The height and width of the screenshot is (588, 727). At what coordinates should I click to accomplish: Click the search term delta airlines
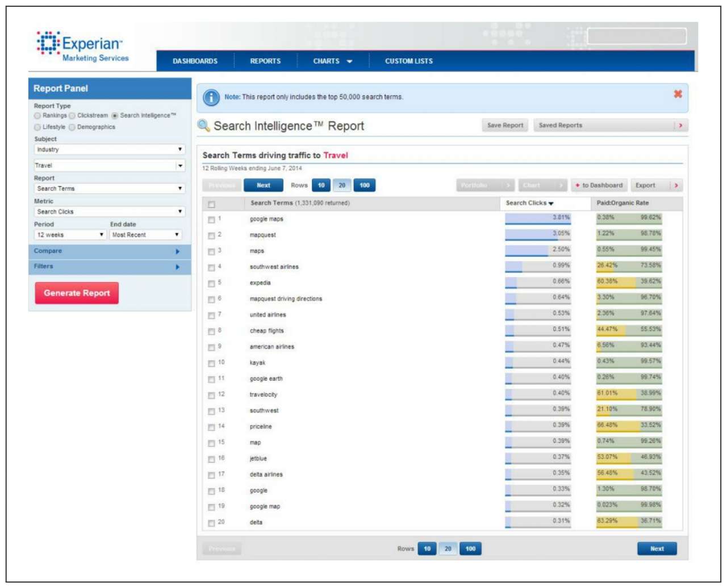pyautogui.click(x=266, y=474)
